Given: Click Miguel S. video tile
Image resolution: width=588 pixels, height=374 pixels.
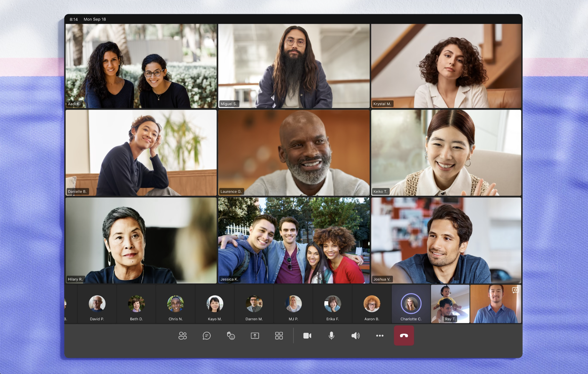Looking at the screenshot, I should [294, 66].
